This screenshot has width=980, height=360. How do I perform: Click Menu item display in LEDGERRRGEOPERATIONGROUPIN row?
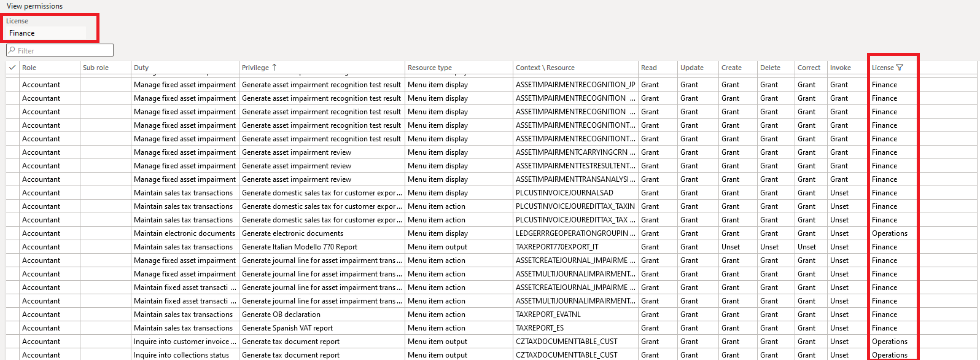tap(438, 233)
